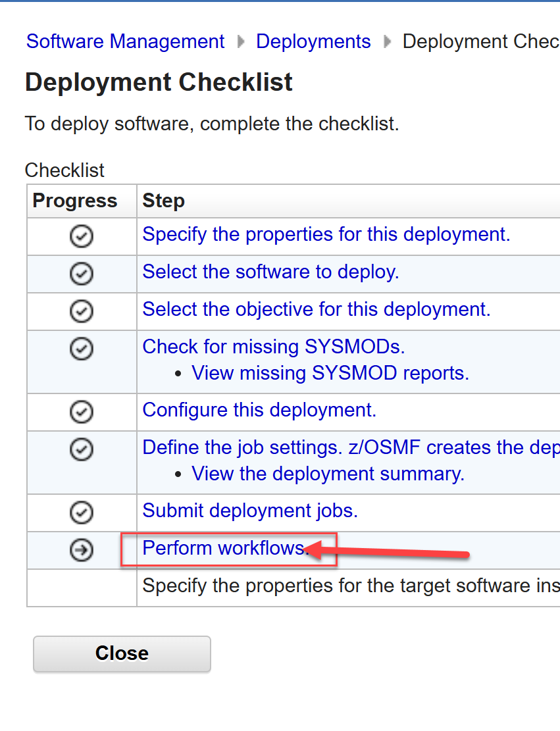The height and width of the screenshot is (731, 560).
Task: Click checkmark icon next to 'Submit deployment jobs'
Action: 81,513
